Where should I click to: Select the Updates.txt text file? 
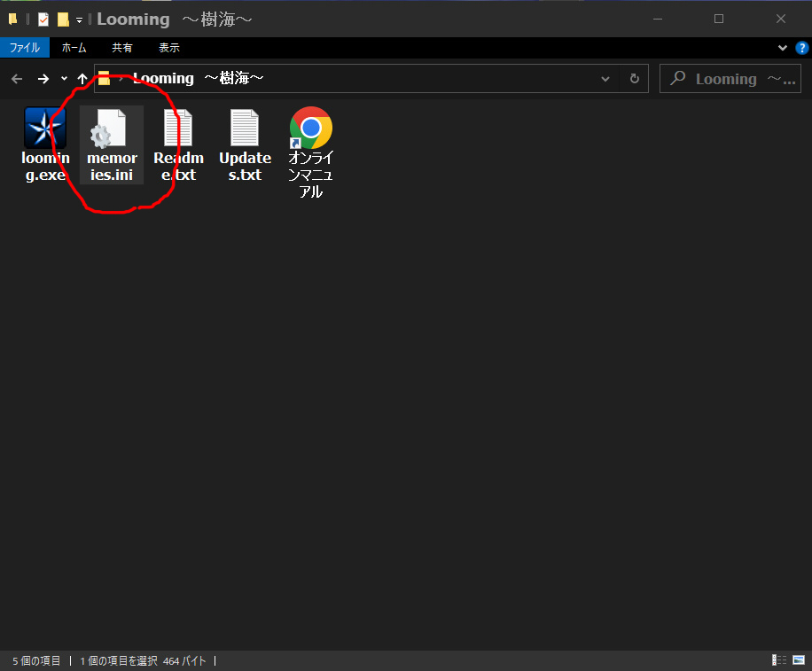(x=245, y=129)
